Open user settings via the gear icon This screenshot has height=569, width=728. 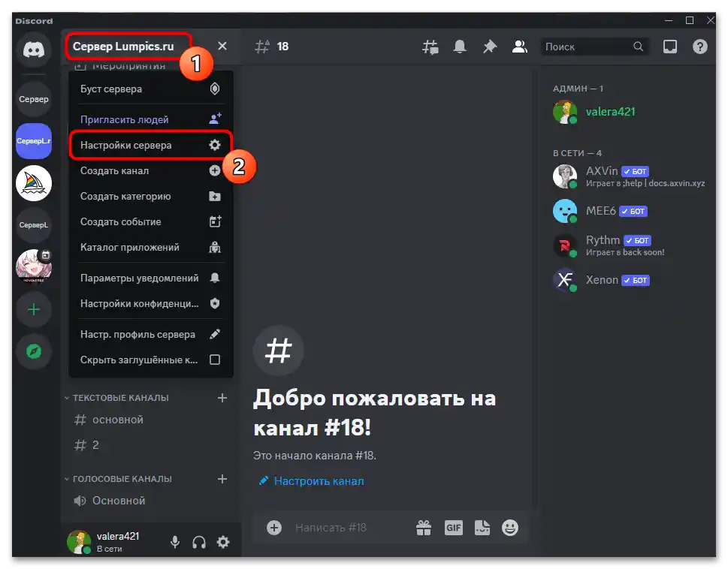223,541
